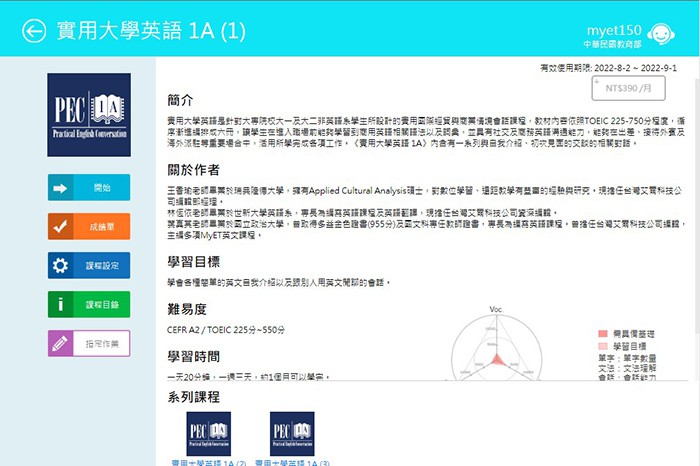Open 指定作業 assigned homework
This screenshot has height=466, width=700.
coord(101,343)
